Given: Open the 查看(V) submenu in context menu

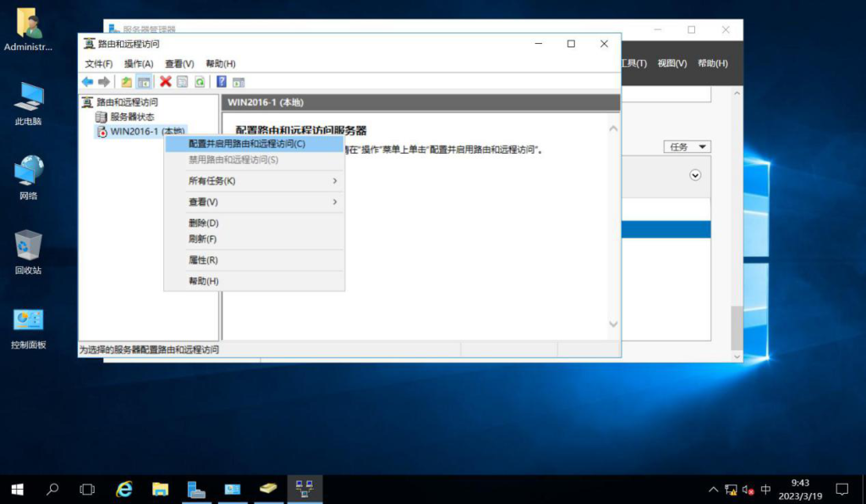Looking at the screenshot, I should 255,202.
